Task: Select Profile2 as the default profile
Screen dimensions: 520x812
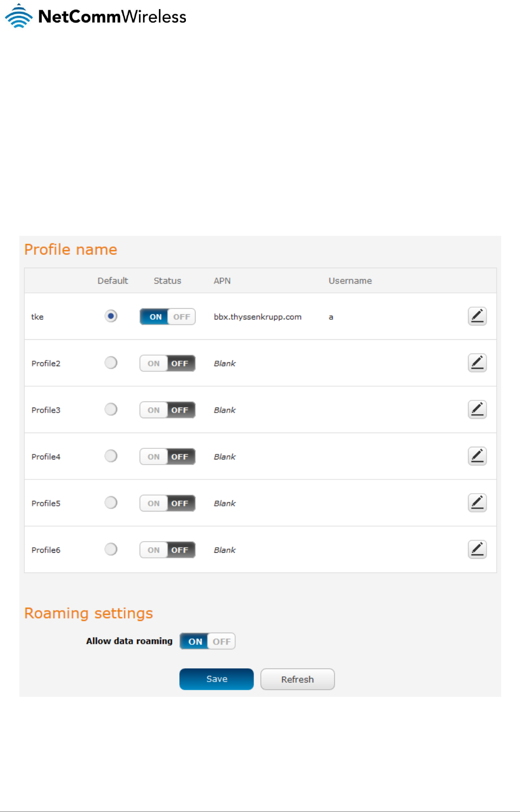Action: pos(111,363)
